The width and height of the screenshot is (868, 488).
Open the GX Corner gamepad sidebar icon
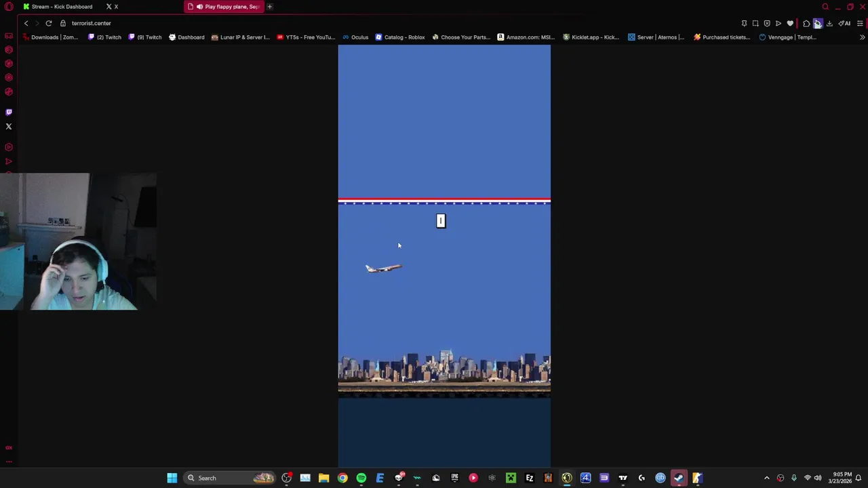tap(9, 35)
